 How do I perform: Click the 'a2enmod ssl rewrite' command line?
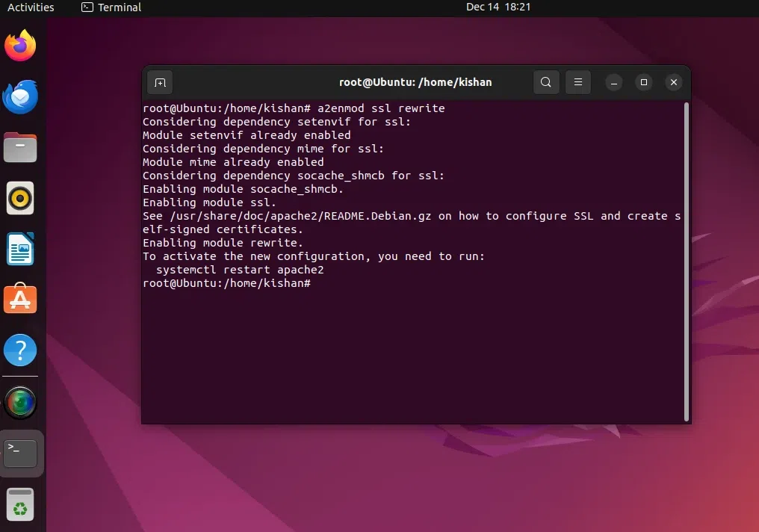point(294,108)
